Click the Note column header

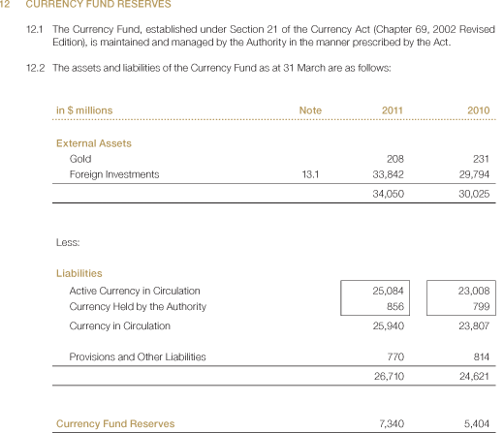[310, 110]
